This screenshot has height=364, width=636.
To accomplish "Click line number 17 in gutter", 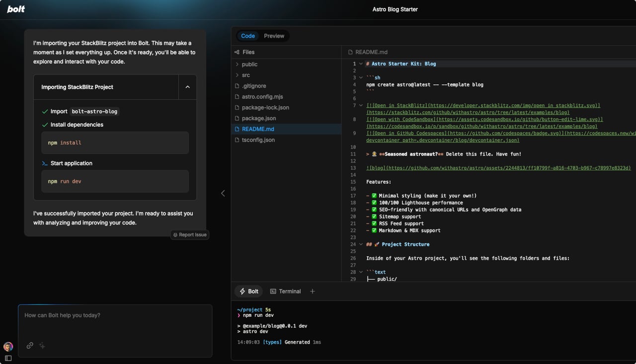I will tap(353, 196).
